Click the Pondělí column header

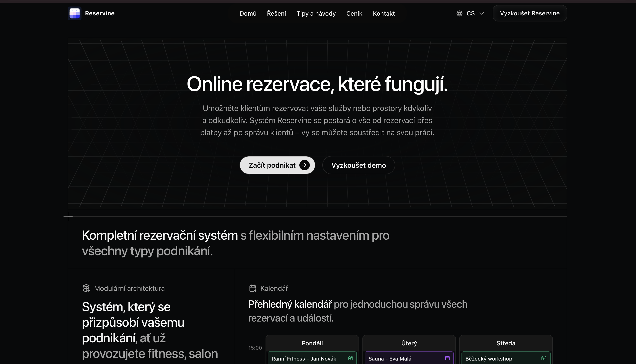click(312, 343)
